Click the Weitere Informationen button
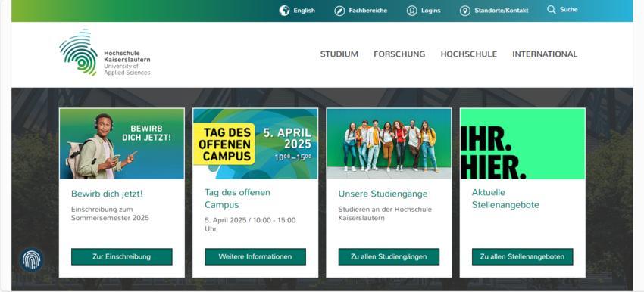The image size is (644, 292). 255,256
